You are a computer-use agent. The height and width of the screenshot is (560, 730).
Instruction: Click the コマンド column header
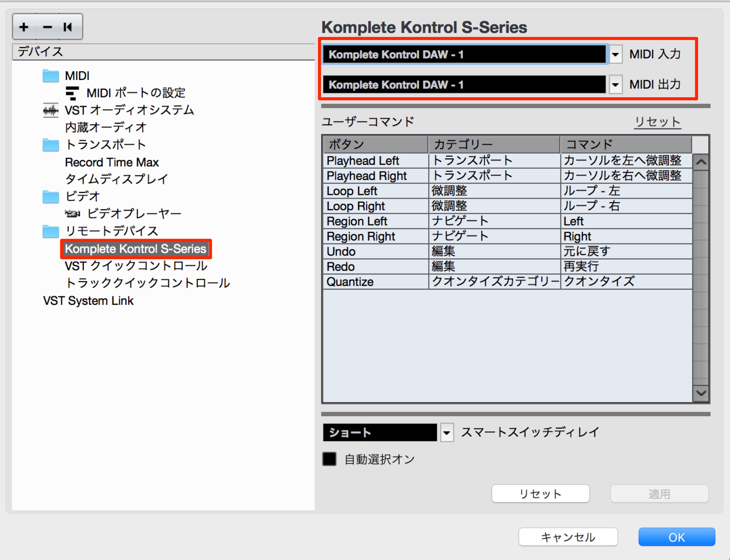pos(626,145)
